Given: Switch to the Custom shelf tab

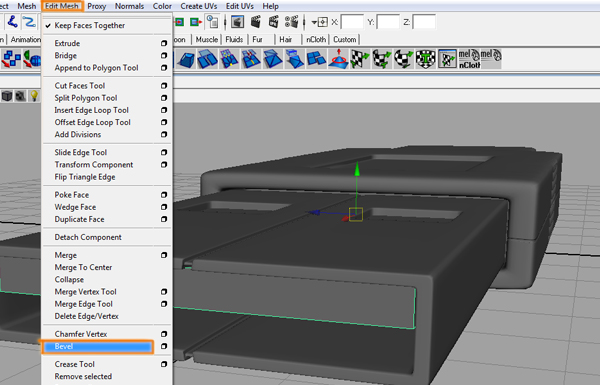Looking at the screenshot, I should [x=344, y=39].
